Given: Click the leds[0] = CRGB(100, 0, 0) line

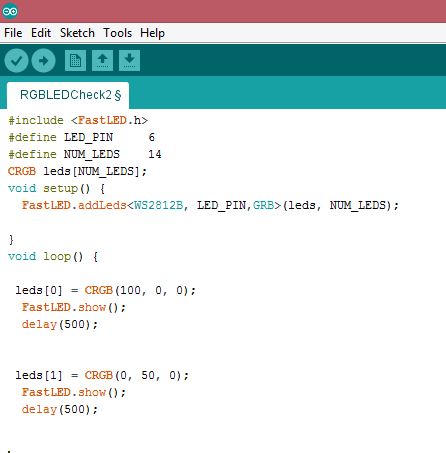Looking at the screenshot, I should pos(105,290).
